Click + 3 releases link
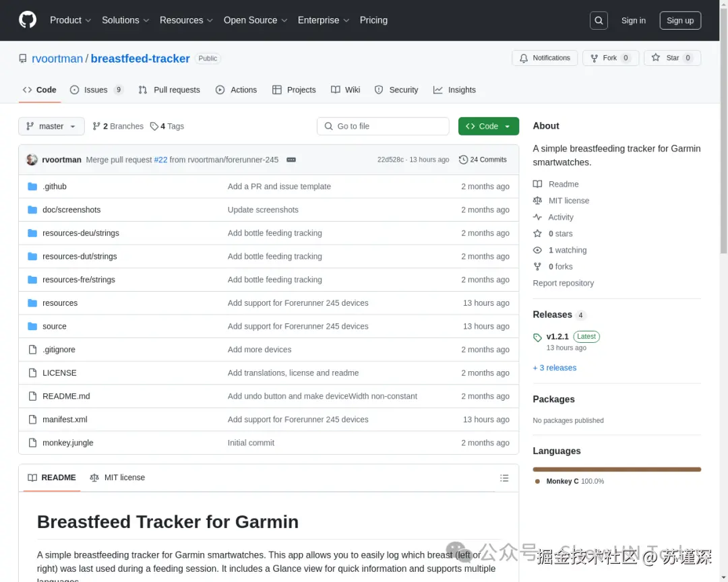Viewport: 728px width, 582px height. [x=555, y=368]
